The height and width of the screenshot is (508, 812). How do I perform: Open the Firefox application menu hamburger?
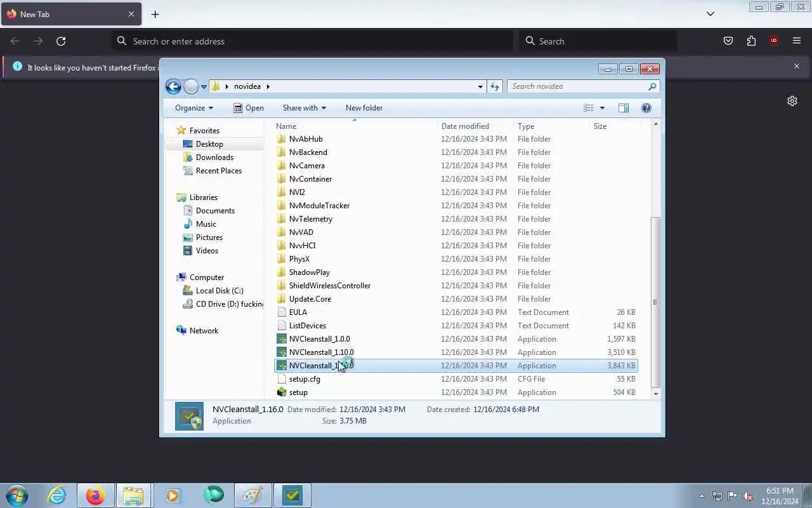797,41
